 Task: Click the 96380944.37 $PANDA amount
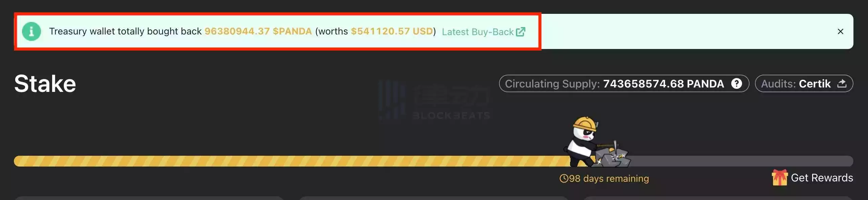[x=258, y=31]
